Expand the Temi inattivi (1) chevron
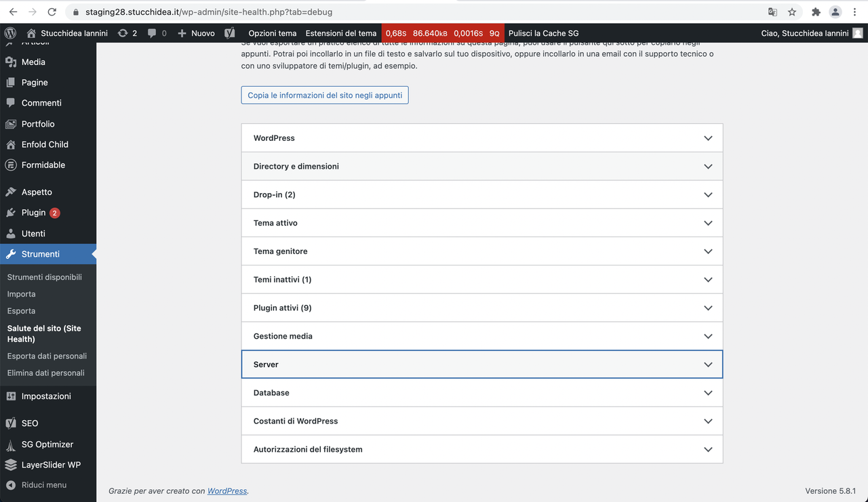The image size is (868, 502). pyautogui.click(x=708, y=280)
